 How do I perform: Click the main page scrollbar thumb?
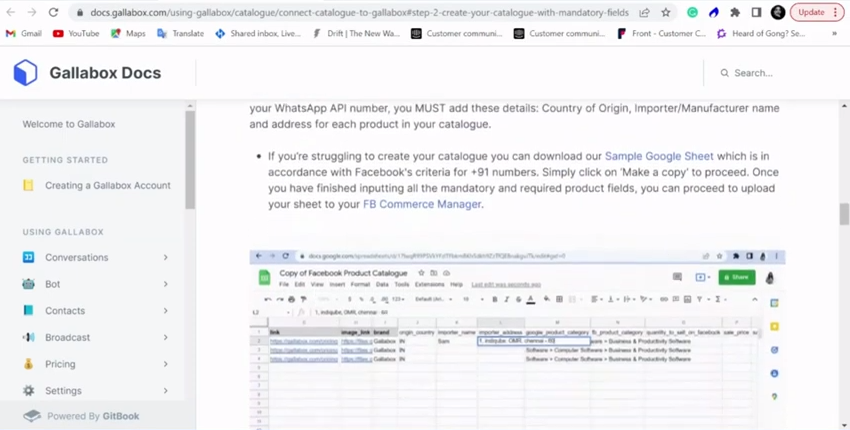click(845, 214)
